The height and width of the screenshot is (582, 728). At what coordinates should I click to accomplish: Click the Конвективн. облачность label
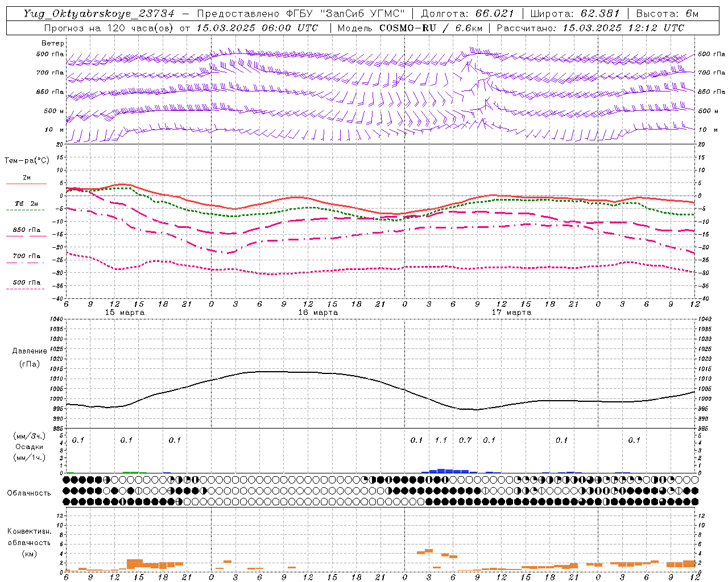(29, 537)
